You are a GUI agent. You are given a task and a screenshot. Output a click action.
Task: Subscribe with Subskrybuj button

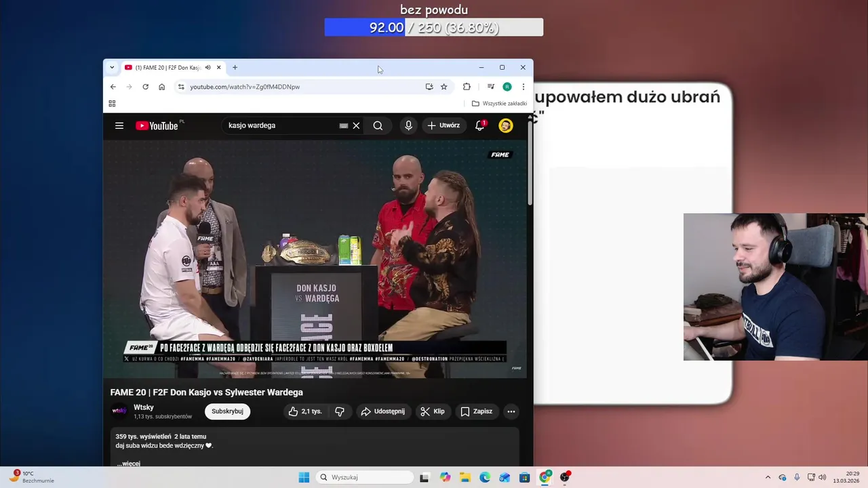(x=227, y=411)
